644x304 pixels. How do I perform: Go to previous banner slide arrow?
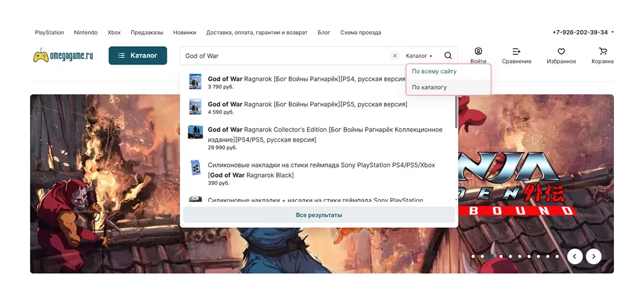(575, 257)
